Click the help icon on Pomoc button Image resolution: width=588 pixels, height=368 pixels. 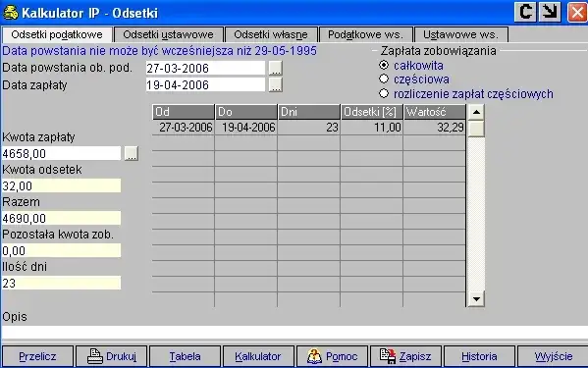click(314, 356)
